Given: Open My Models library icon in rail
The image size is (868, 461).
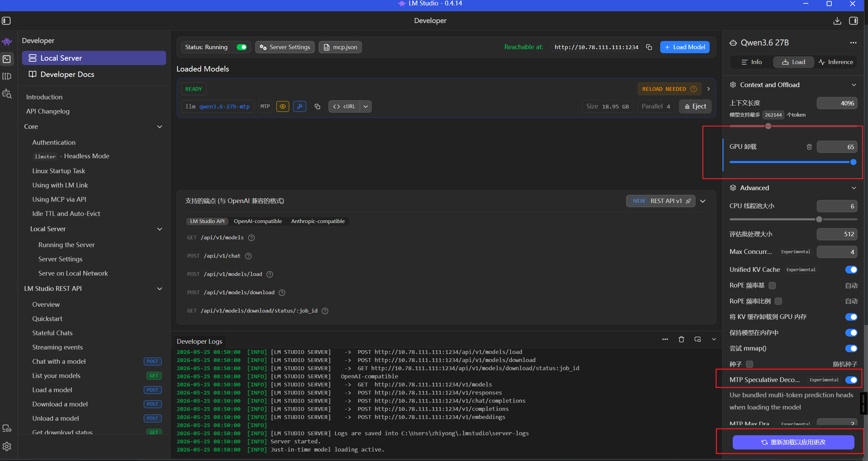Looking at the screenshot, I should pyautogui.click(x=7, y=76).
